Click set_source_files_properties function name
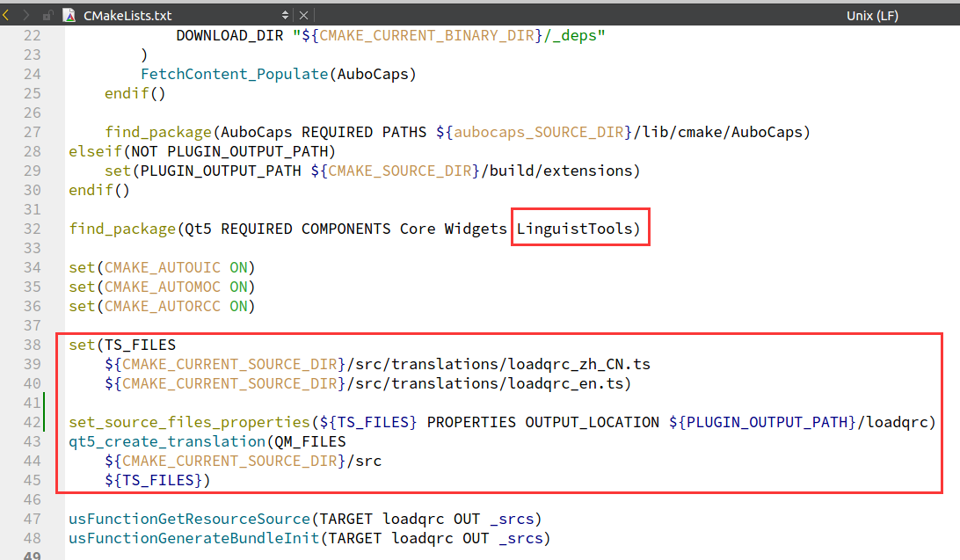Image resolution: width=960 pixels, height=560 pixels. 189,422
